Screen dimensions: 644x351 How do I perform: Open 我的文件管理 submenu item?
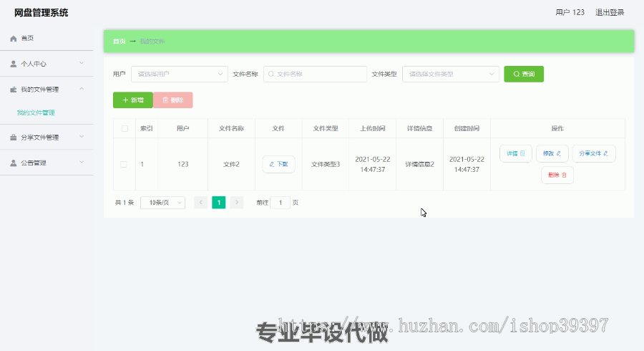click(36, 112)
